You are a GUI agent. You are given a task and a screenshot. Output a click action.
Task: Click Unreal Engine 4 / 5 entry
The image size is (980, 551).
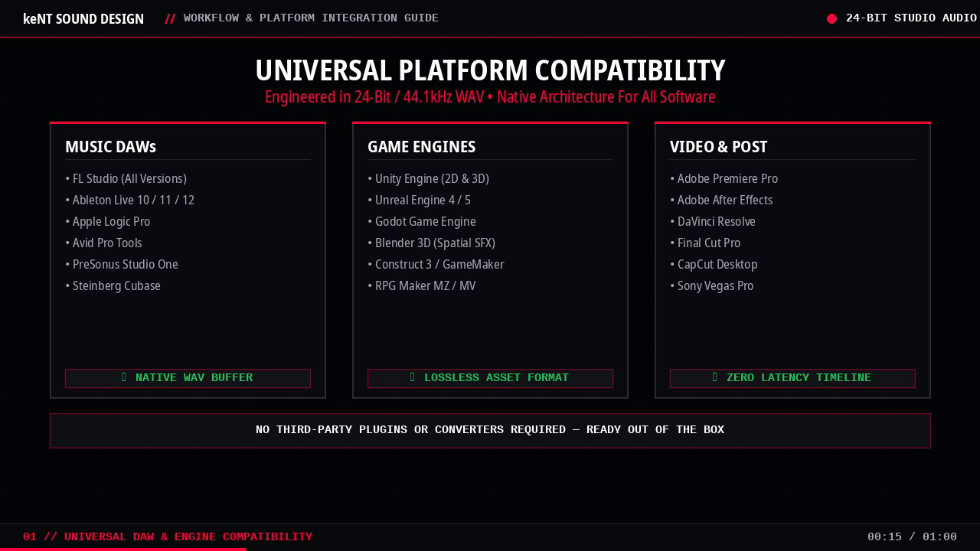pyautogui.click(x=420, y=201)
